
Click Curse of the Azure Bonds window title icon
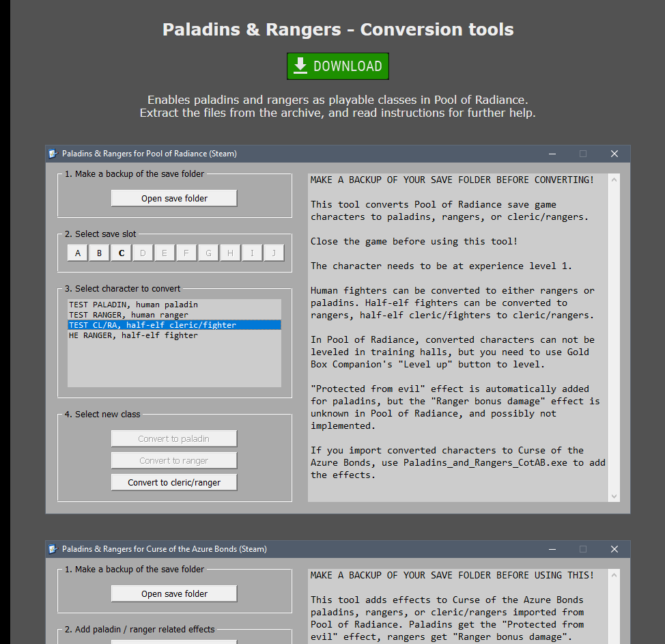(x=53, y=549)
